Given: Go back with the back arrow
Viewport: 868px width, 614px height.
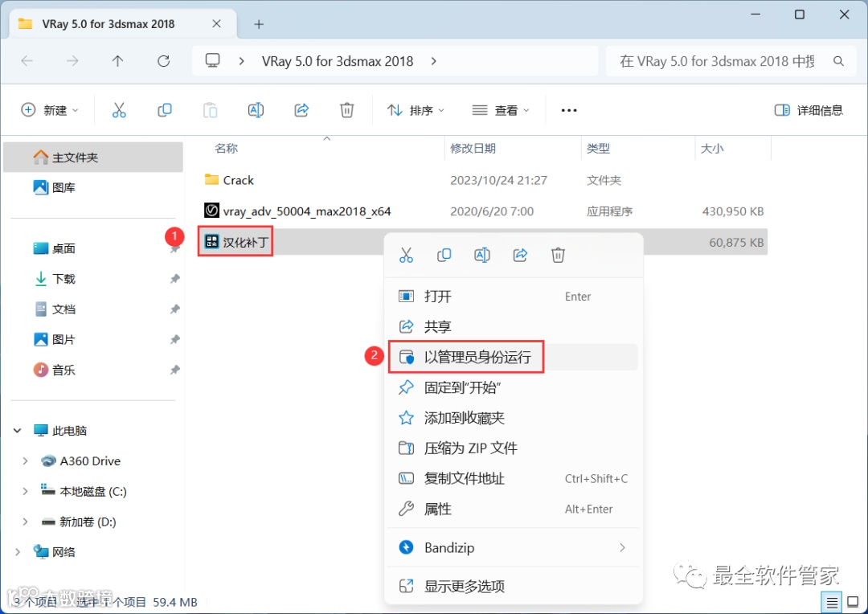Looking at the screenshot, I should click(x=27, y=61).
